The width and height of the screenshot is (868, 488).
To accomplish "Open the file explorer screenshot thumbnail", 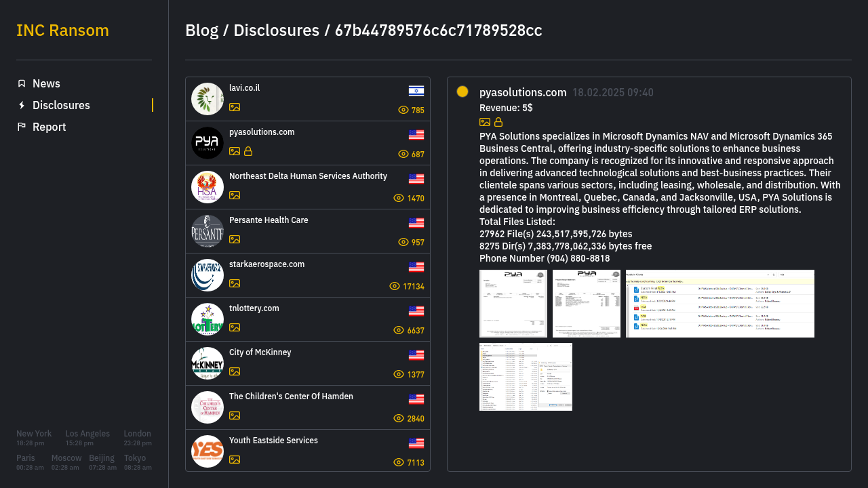I will [526, 377].
